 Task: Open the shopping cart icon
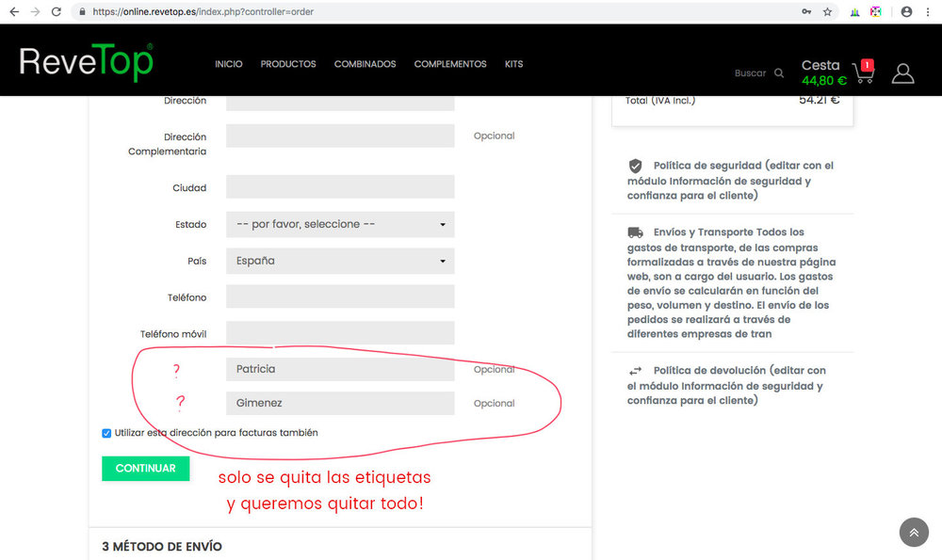[x=863, y=72]
